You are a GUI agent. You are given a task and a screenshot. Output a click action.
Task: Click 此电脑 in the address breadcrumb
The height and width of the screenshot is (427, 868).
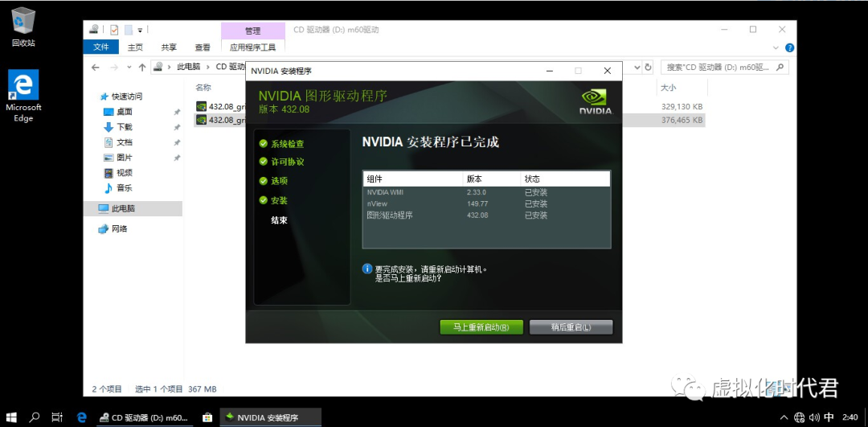tap(189, 67)
